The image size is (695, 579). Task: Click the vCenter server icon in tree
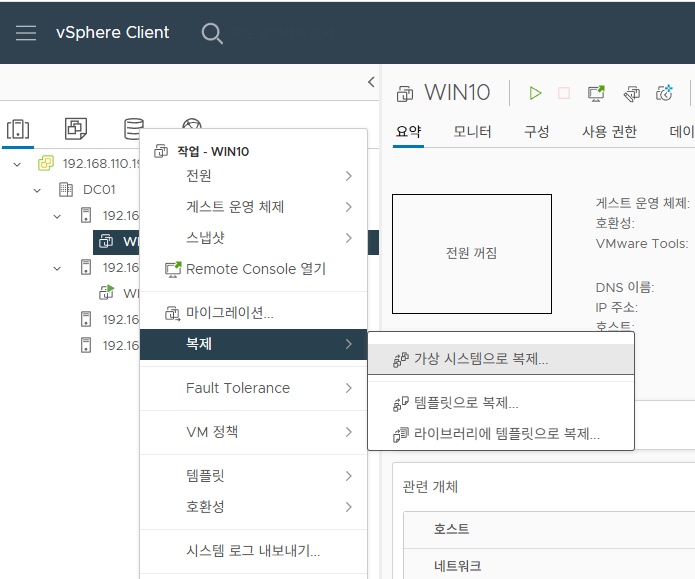[x=46, y=163]
